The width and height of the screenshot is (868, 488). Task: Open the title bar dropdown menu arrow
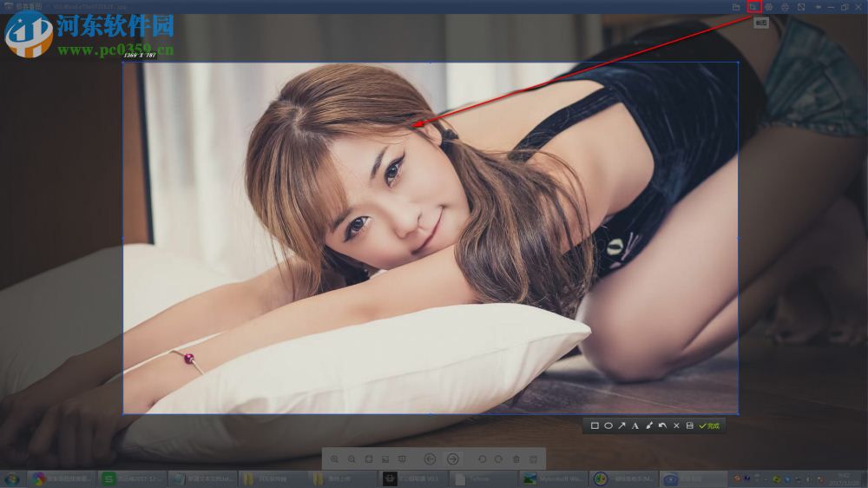click(x=819, y=7)
